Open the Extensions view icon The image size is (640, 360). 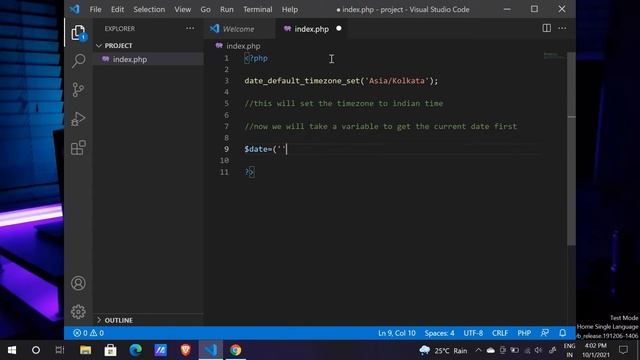(x=78, y=148)
